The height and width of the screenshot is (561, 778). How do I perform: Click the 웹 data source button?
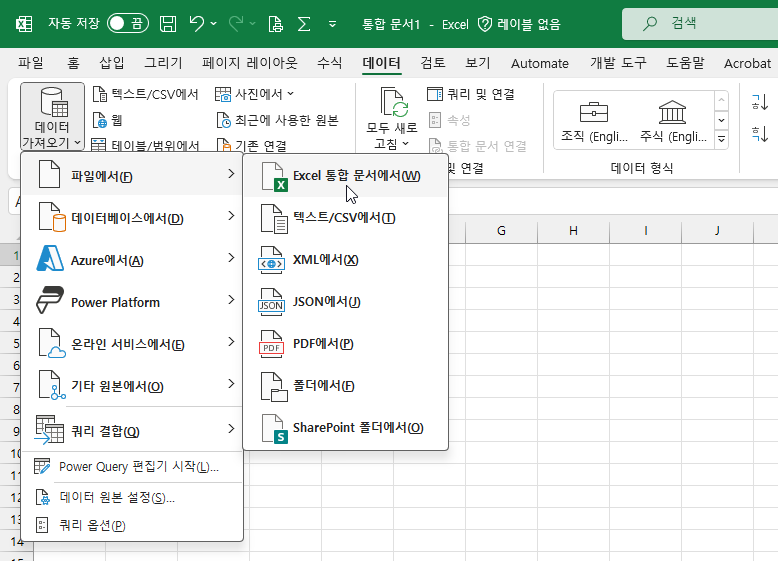(108, 120)
